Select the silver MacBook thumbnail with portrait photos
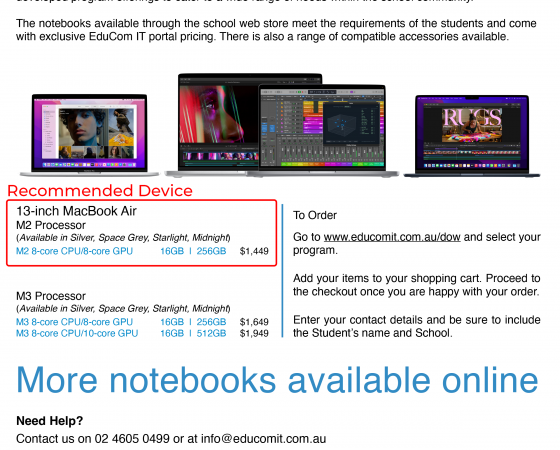Viewport: 560px width, 450px height. pos(89,135)
